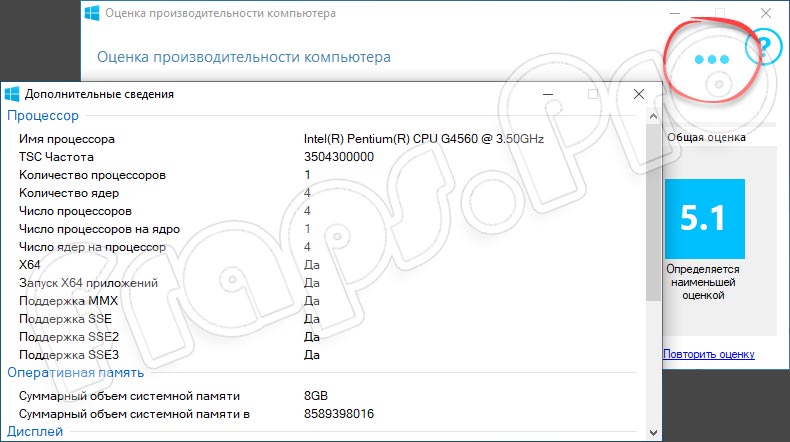Click the Суммарный объем системной памяти label
This screenshot has width=790, height=442.
(129, 396)
